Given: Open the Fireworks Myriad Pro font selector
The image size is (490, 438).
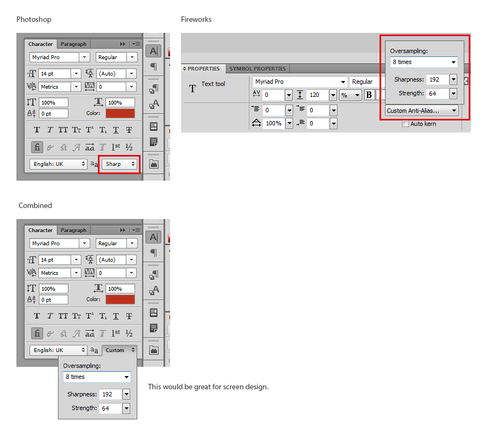Looking at the screenshot, I should [x=299, y=82].
